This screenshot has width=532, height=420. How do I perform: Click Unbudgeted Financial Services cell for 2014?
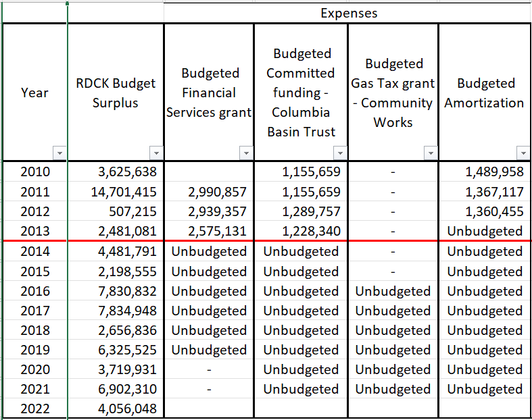pos(209,251)
